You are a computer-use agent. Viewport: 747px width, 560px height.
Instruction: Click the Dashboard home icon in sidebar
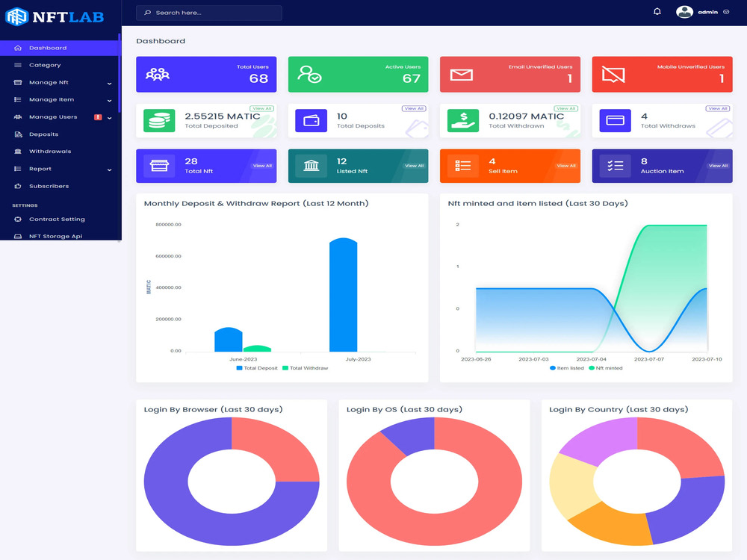(18, 48)
